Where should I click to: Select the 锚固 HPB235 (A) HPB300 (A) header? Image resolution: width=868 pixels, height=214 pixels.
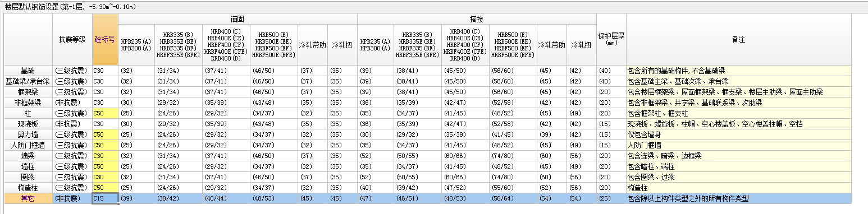[136, 45]
